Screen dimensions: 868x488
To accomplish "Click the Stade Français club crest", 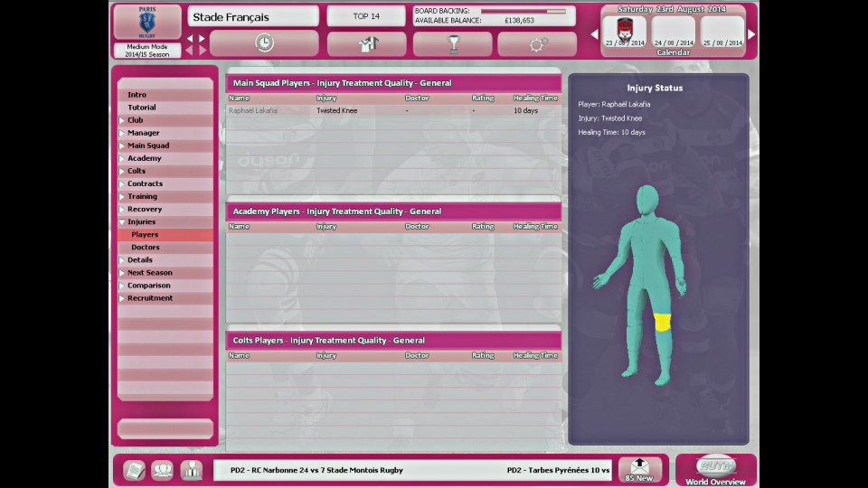I will click(x=147, y=23).
